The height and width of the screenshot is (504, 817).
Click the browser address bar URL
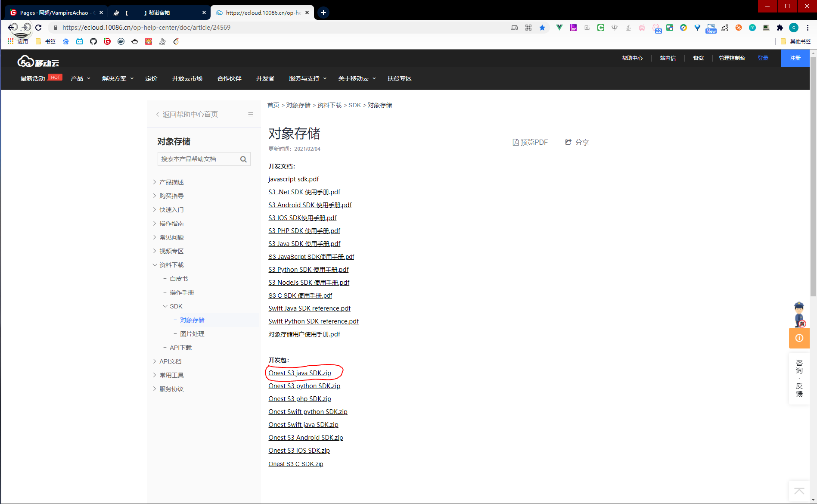[x=146, y=28]
